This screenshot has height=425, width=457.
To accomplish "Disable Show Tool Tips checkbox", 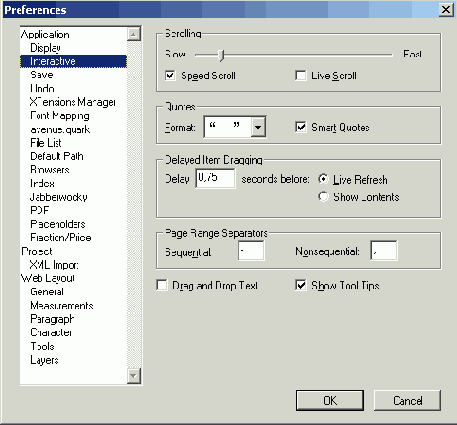I will pos(301,285).
